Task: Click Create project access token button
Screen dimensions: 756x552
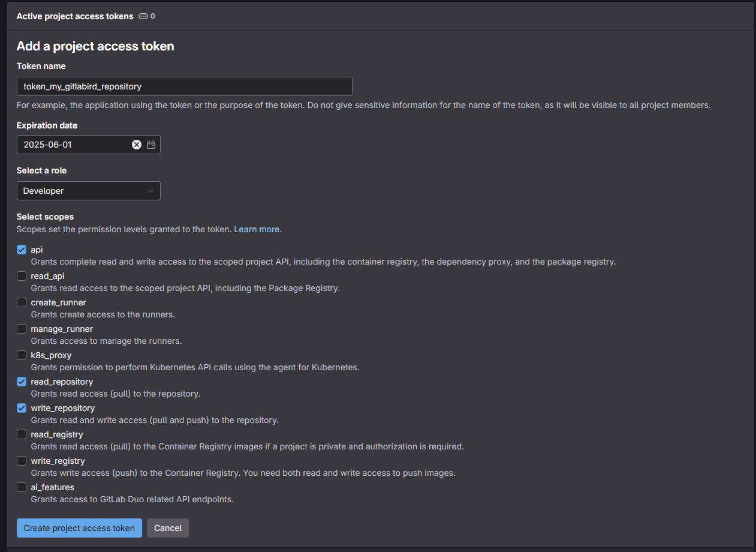Action: (79, 528)
